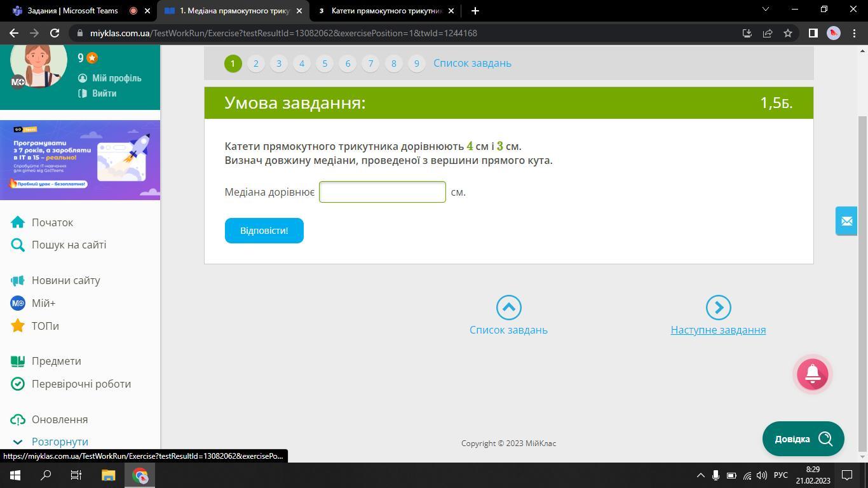Open ТОПи star item in sidebar

[45, 326]
